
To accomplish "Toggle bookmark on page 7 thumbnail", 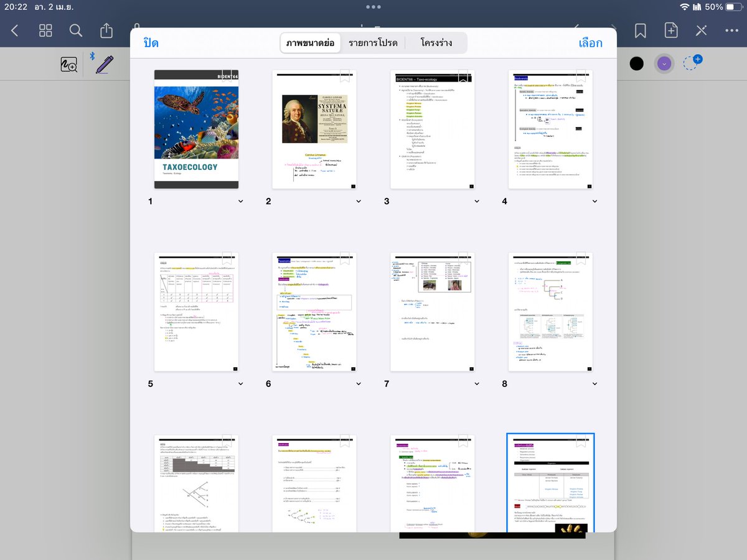I will tap(463, 258).
